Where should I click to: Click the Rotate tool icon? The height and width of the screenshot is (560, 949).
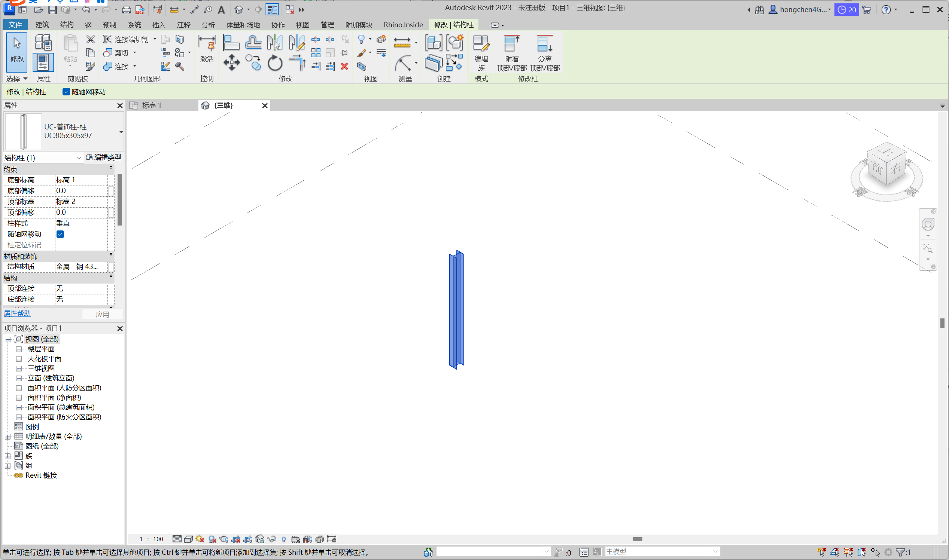(274, 62)
